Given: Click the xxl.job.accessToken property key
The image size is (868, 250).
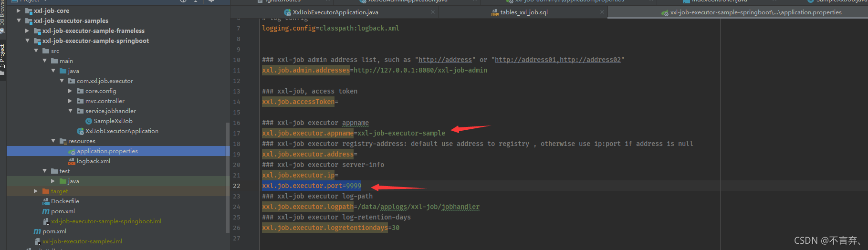Looking at the screenshot, I should pos(298,102).
